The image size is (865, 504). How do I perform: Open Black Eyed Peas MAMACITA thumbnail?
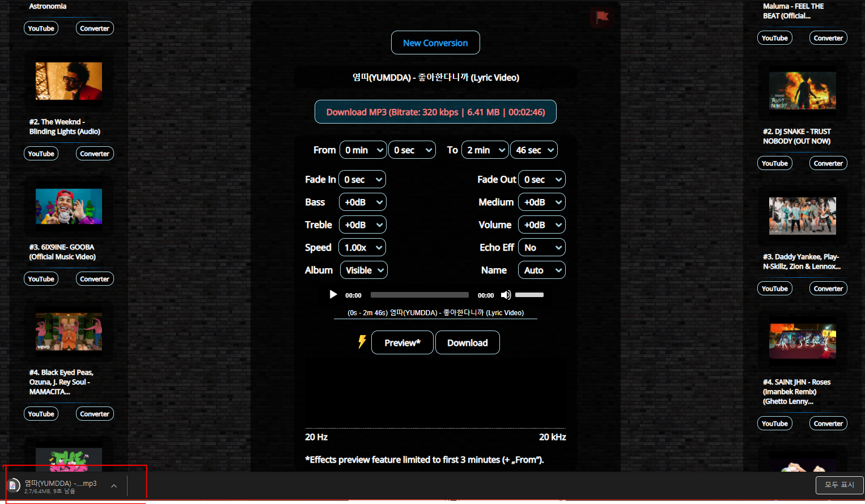tap(69, 332)
